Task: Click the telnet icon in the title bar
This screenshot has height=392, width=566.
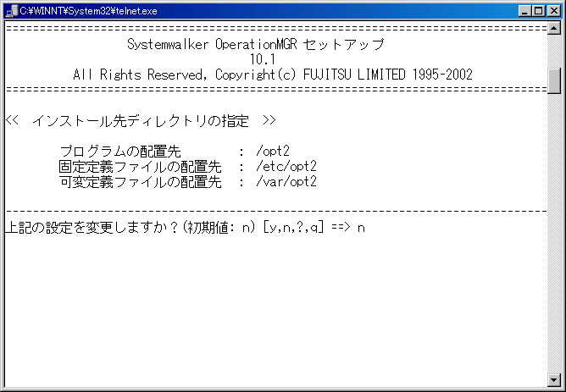Action: [12, 11]
